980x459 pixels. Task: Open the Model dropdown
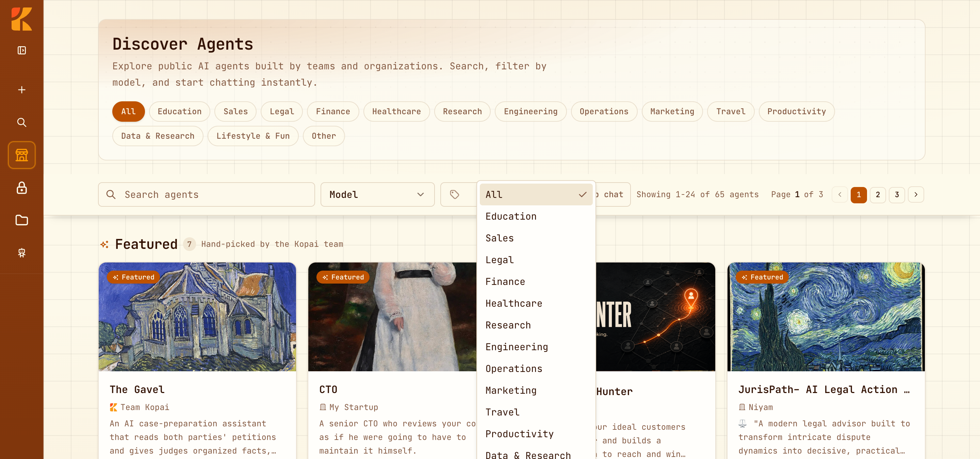coord(377,194)
